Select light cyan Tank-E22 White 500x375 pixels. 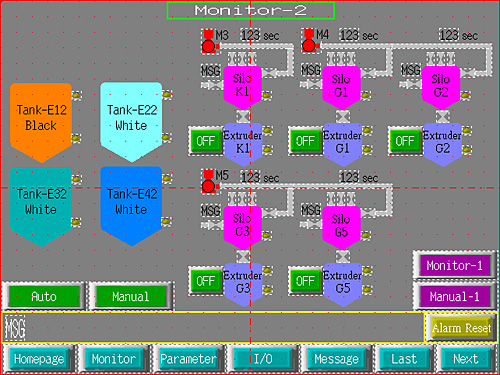click(x=131, y=122)
